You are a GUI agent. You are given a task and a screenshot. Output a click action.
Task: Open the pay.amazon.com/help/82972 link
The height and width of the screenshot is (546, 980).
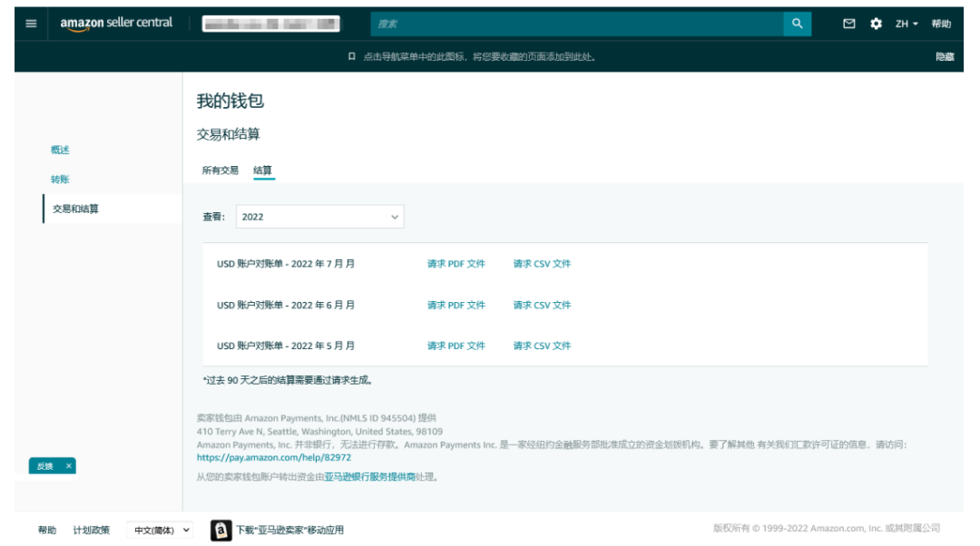[x=274, y=457]
